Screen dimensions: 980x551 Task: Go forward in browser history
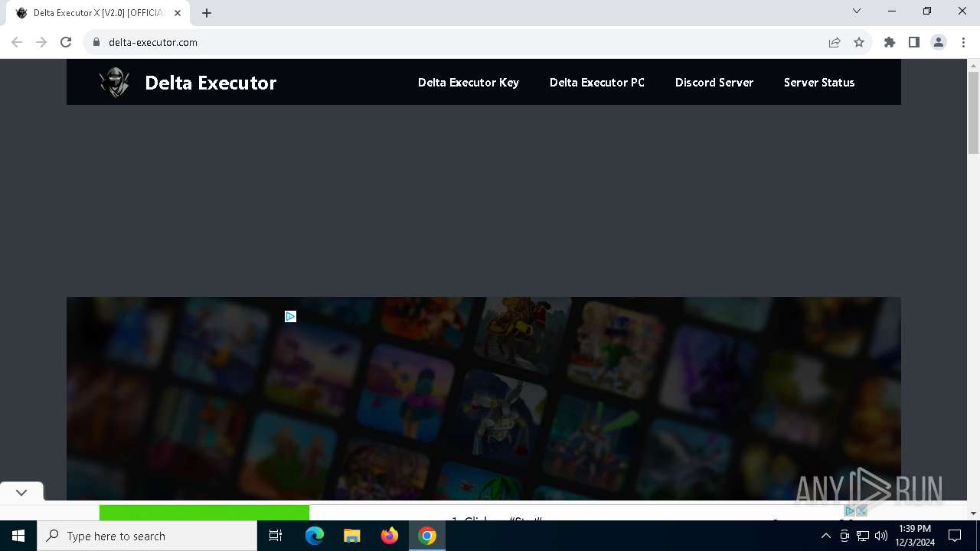41,42
